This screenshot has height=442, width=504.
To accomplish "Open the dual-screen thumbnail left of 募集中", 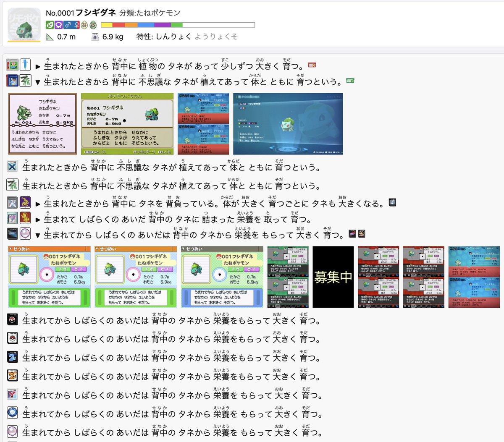I will pyautogui.click(x=288, y=277).
